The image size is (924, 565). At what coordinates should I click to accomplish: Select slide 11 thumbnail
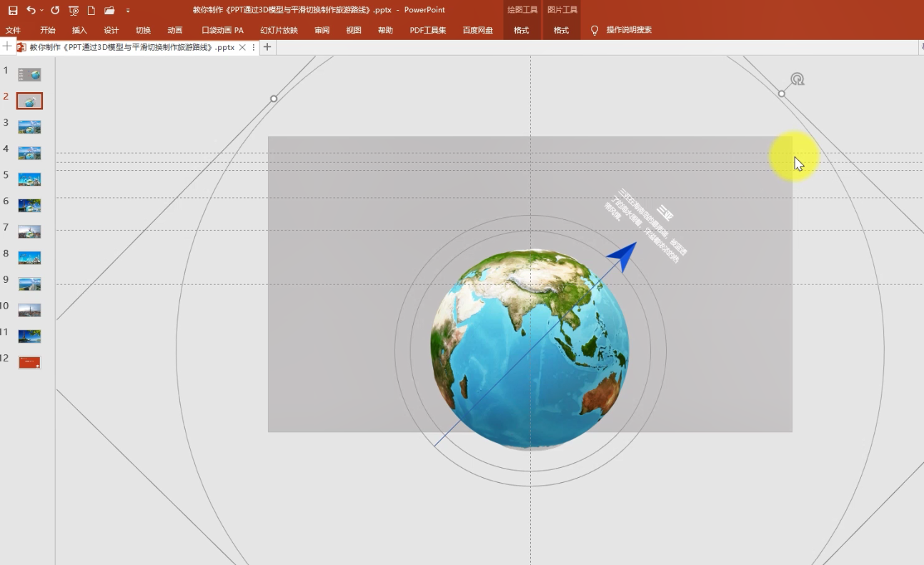[x=29, y=336]
